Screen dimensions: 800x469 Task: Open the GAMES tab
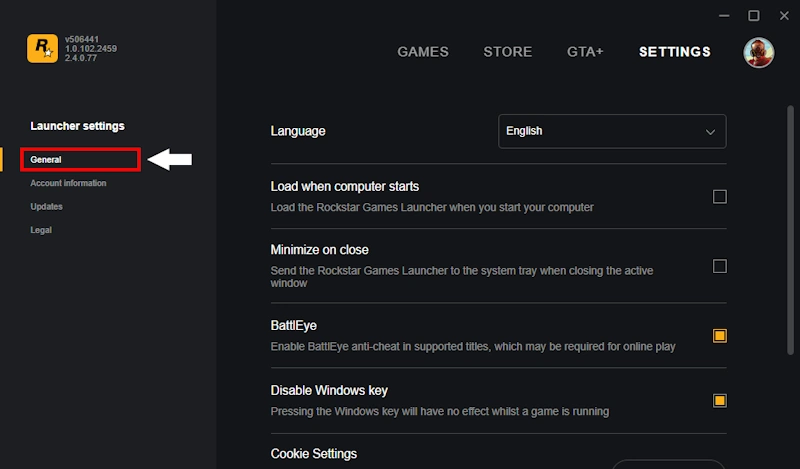pyautogui.click(x=423, y=52)
